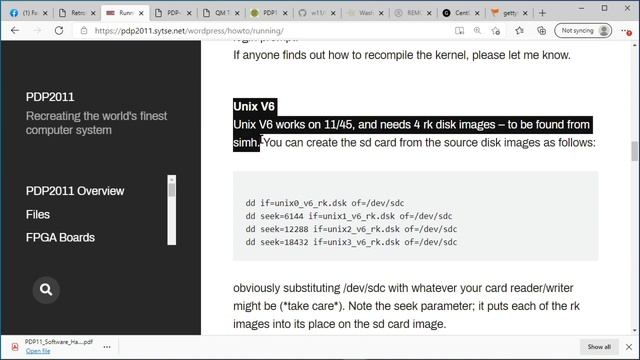Add this page to favorites
Image resolution: width=640 pixels, height=360 pixels.
(x=496, y=31)
